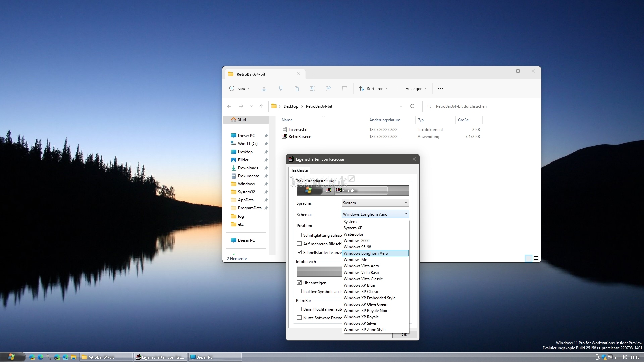Launch Edge Dev from quick launch

point(57,357)
